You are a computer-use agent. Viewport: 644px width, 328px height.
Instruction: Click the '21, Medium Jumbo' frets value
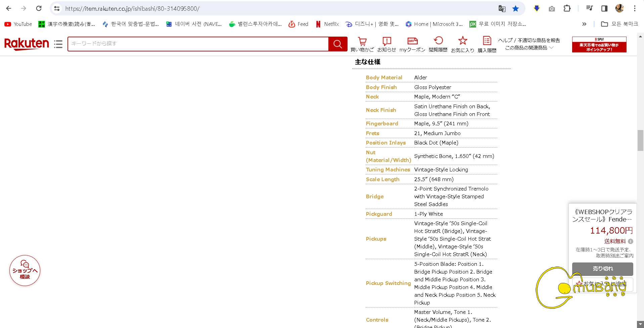pos(437,133)
